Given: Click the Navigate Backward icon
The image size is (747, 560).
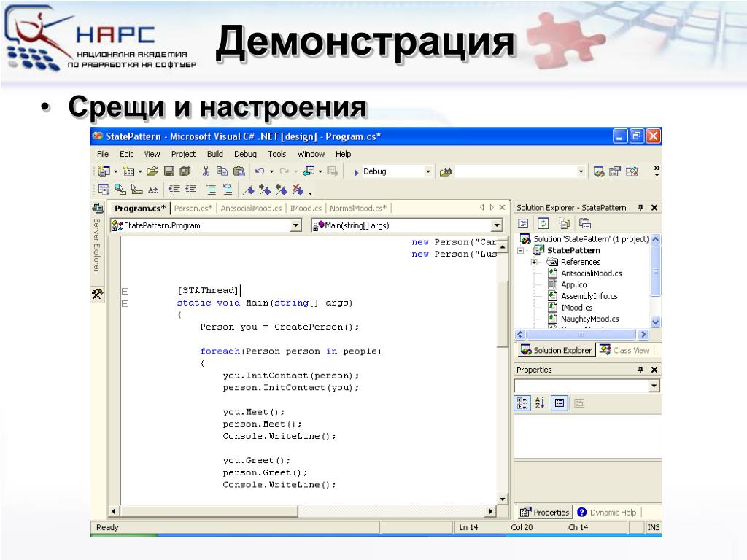Looking at the screenshot, I should tap(309, 171).
